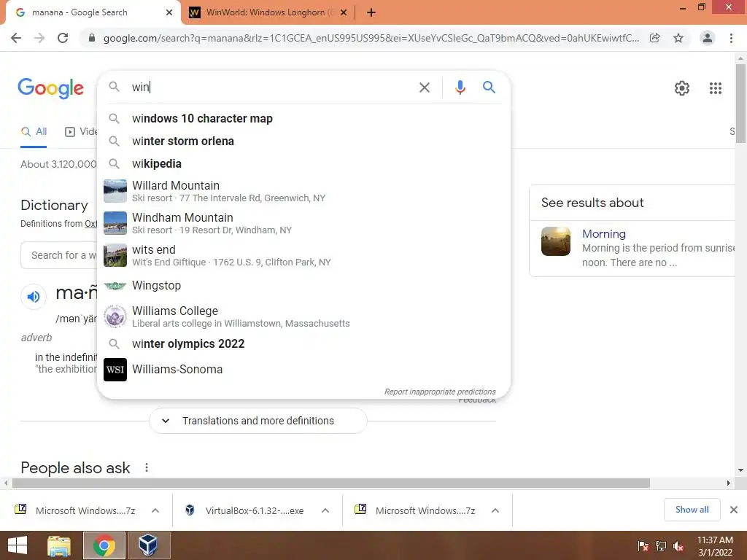Click the browser forward arrow
Screen dimensions: 747x560
pyautogui.click(x=39, y=38)
